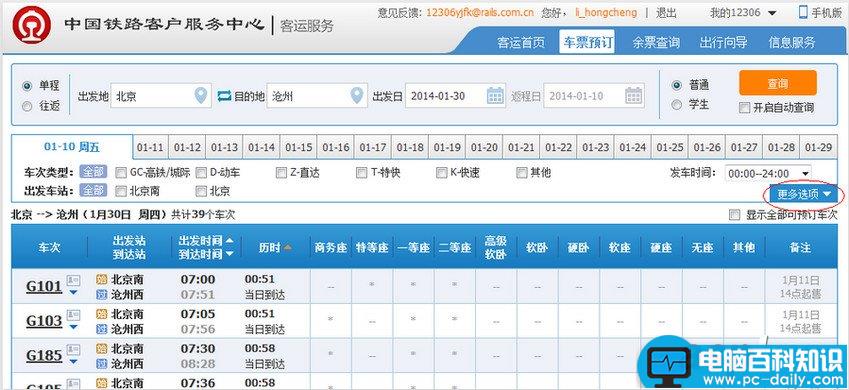Screen dimensions: 849x390
Task: Open the G103 train stops card icon
Action: coord(73,315)
